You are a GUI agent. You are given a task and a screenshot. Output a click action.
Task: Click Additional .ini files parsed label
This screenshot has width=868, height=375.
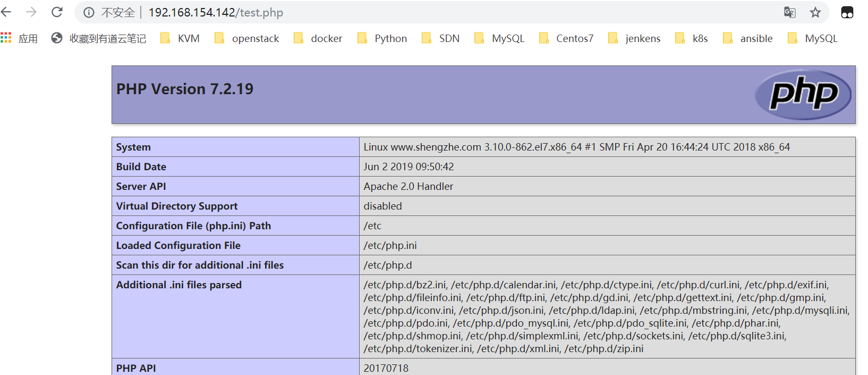[179, 285]
